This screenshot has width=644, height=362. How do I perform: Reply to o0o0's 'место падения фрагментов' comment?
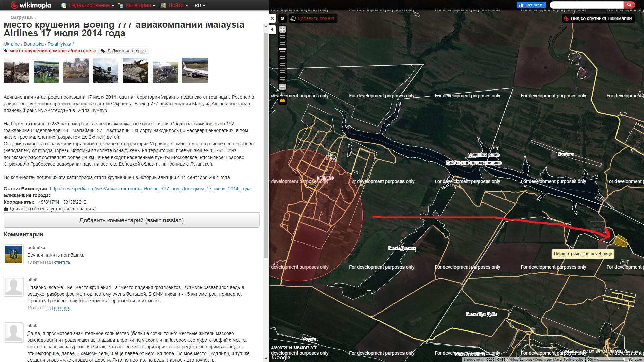pyautogui.click(x=62, y=308)
